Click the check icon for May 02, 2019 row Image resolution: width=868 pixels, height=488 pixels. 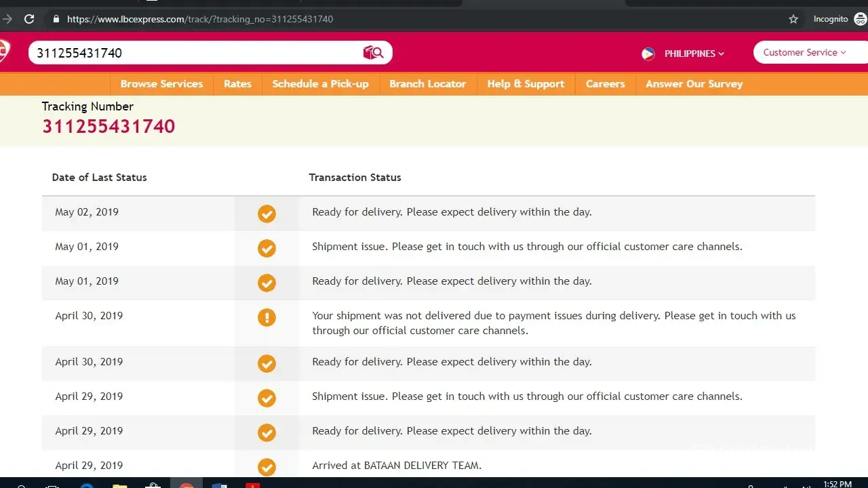coord(267,213)
